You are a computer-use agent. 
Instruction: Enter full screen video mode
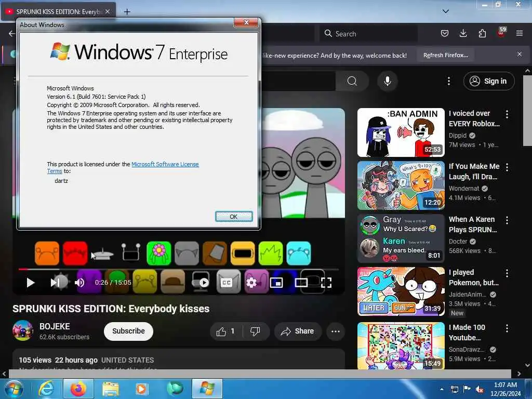[326, 283]
